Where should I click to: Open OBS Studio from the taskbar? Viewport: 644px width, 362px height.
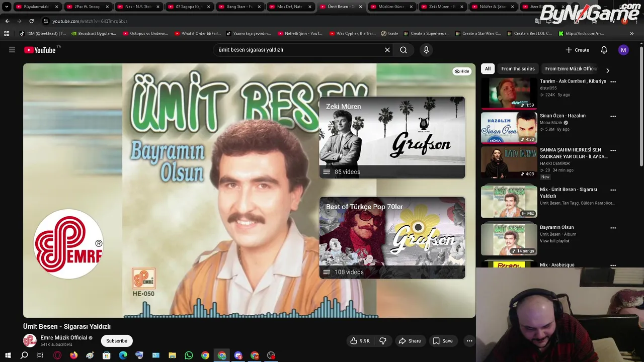tap(271, 355)
